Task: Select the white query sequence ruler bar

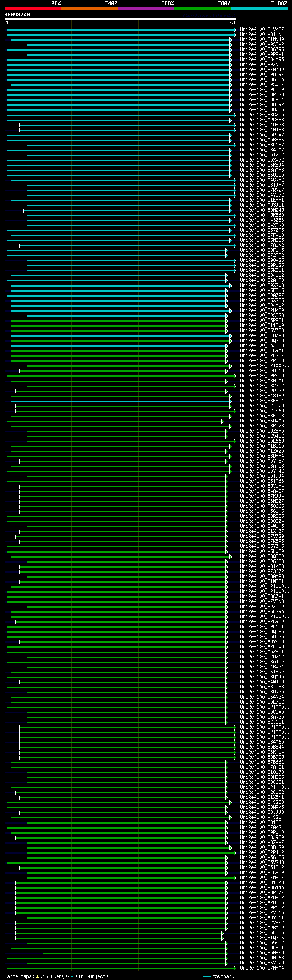Action: click(120, 19)
